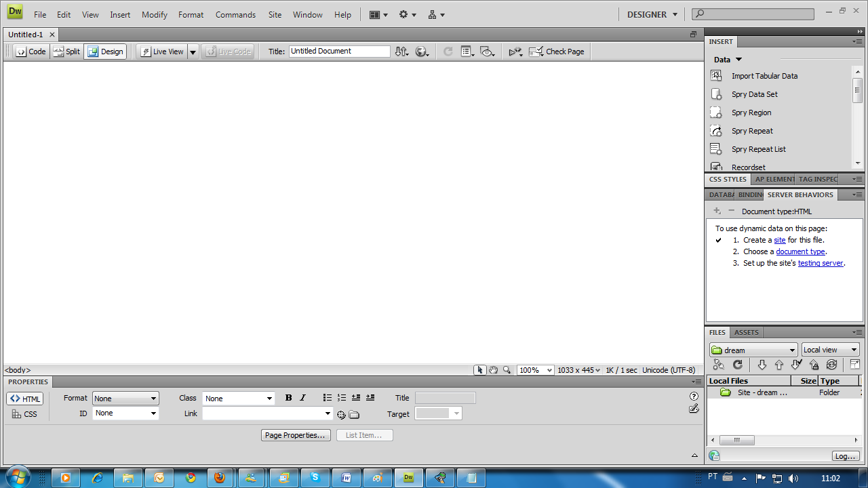Click the Log button in Files panel

[x=846, y=456]
